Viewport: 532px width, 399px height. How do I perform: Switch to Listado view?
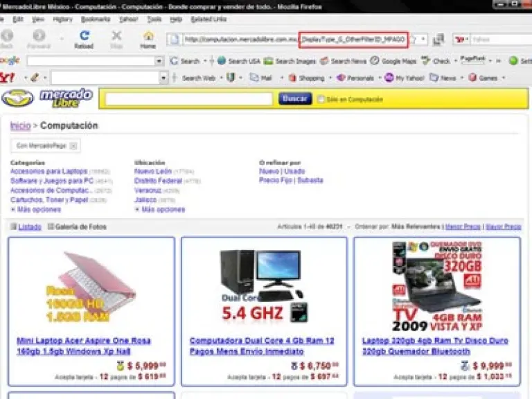coord(26,227)
